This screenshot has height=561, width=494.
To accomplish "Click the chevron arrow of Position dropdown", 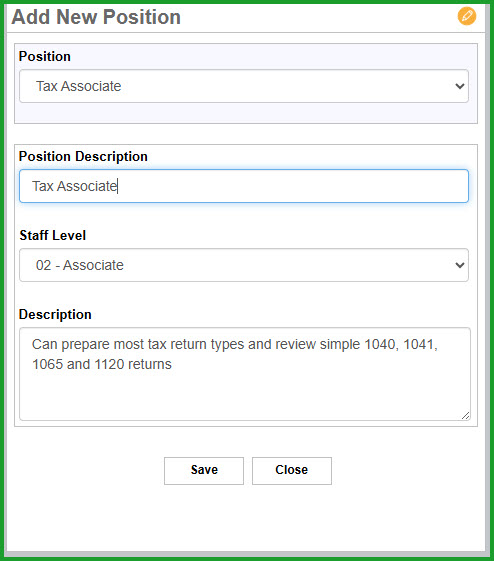I will 460,86.
